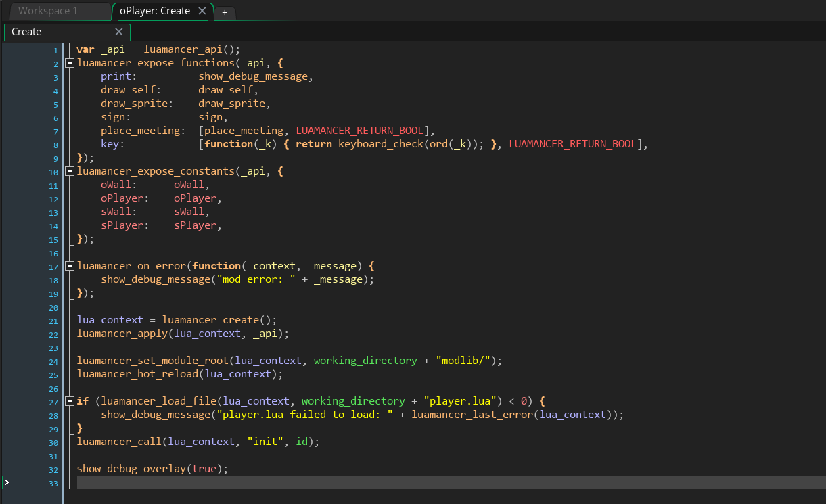Image resolution: width=826 pixels, height=504 pixels.
Task: Click luamancer_last_error on line 28
Action: click(x=472, y=415)
